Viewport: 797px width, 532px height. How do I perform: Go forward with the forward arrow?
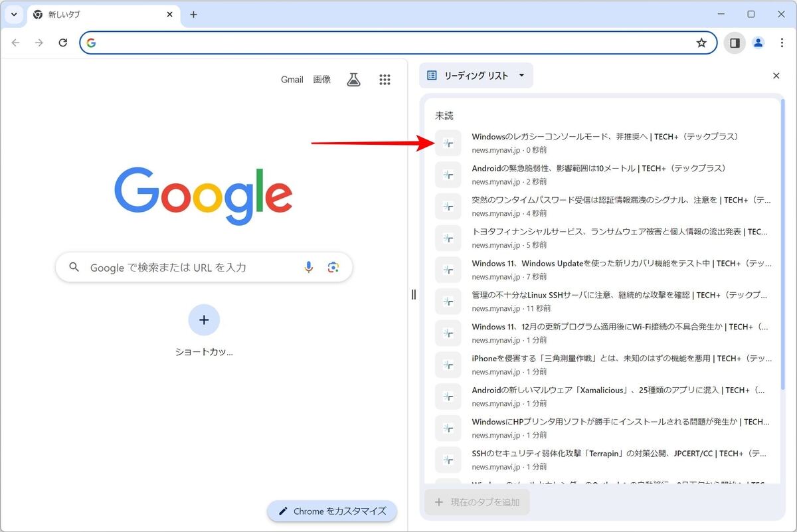(x=39, y=43)
